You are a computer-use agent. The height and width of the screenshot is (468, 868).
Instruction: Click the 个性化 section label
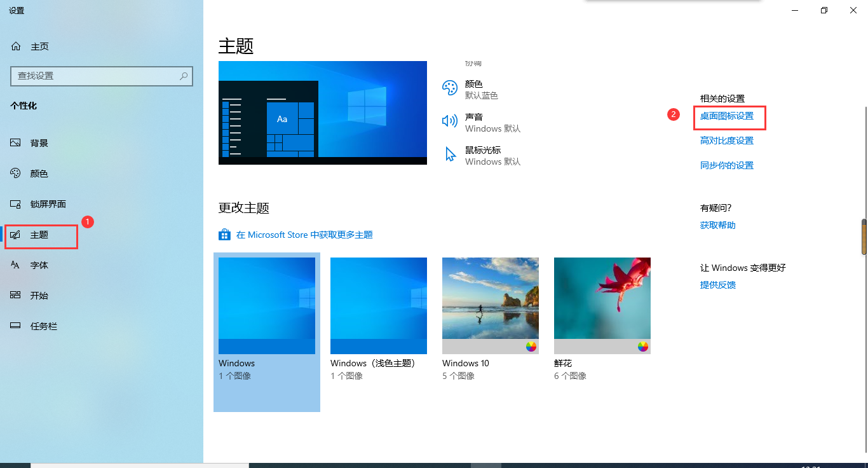click(24, 106)
